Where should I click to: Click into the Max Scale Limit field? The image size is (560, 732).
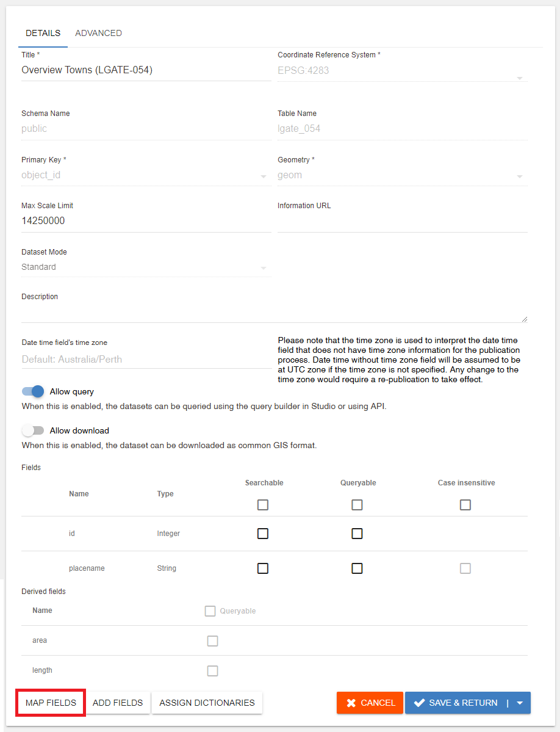(145, 221)
